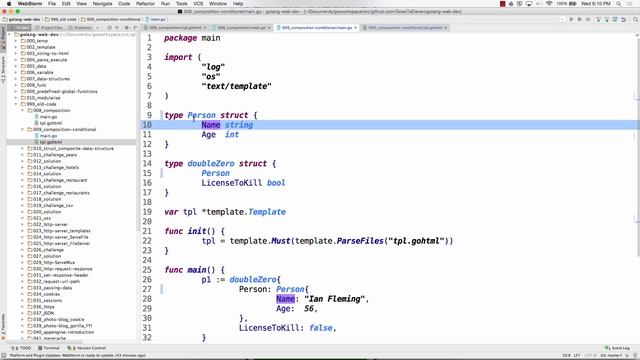Open macOS Notification Center icon
Viewport: 640px width, 360px height.
pyautogui.click(x=630, y=4)
